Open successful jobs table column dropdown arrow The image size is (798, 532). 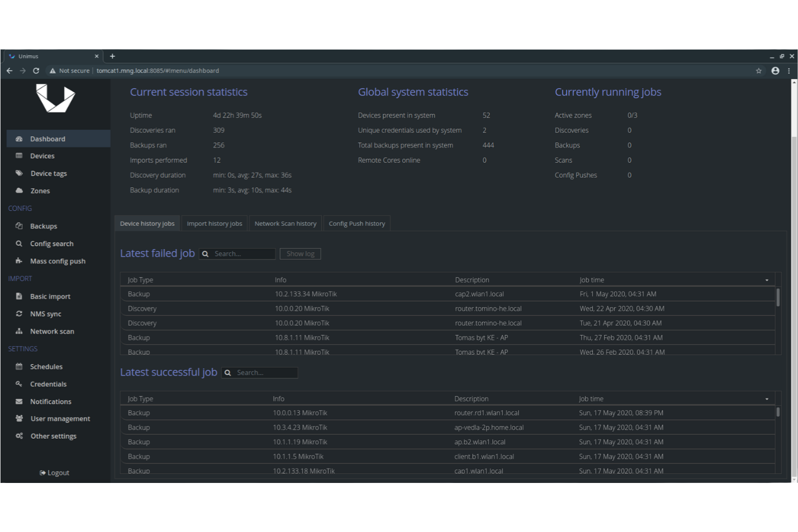point(767,399)
